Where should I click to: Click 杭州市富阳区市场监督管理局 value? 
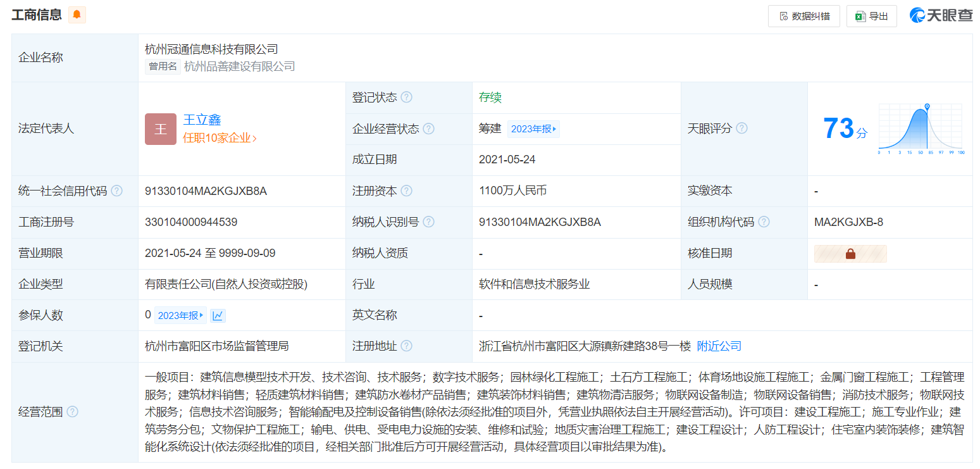point(217,346)
